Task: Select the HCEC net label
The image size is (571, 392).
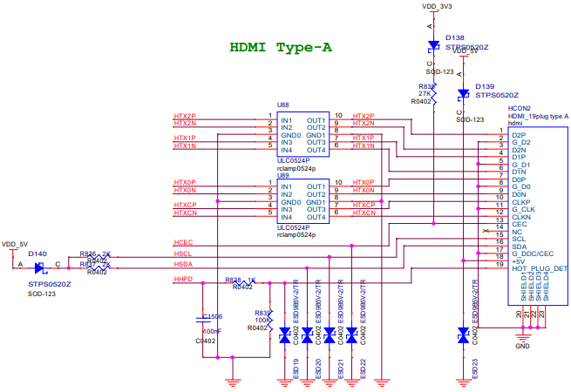Action: (183, 242)
